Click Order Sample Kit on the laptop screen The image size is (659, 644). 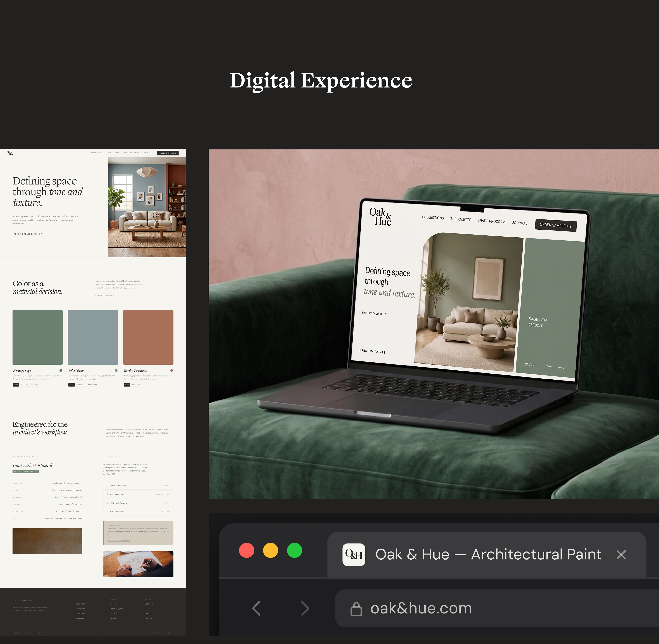point(556,225)
